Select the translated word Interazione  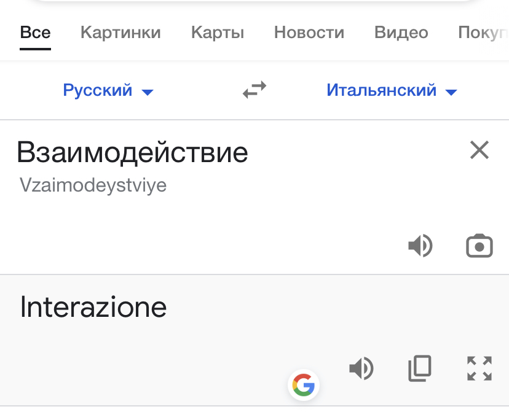(x=93, y=307)
